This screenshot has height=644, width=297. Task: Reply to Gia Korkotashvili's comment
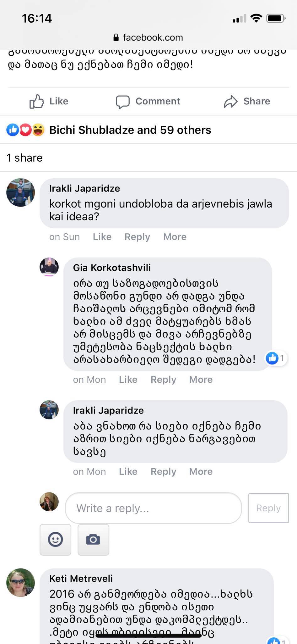click(x=163, y=380)
